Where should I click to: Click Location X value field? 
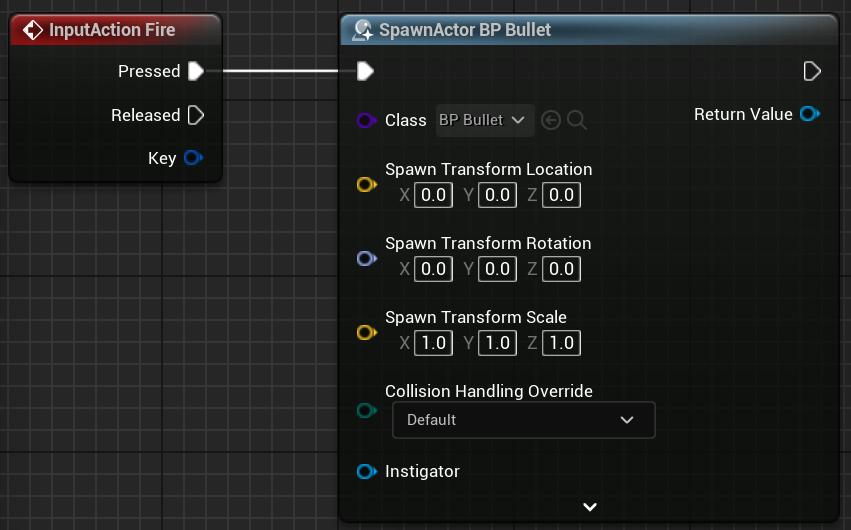(433, 195)
